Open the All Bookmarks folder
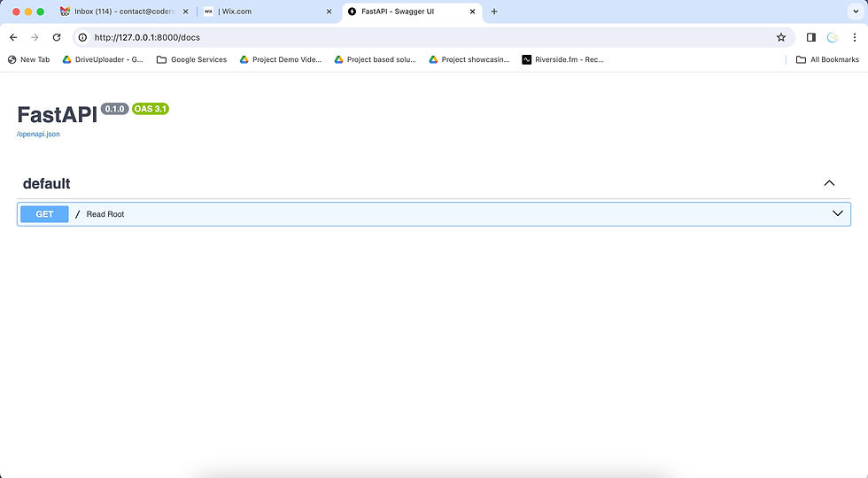868x478 pixels. [x=827, y=59]
